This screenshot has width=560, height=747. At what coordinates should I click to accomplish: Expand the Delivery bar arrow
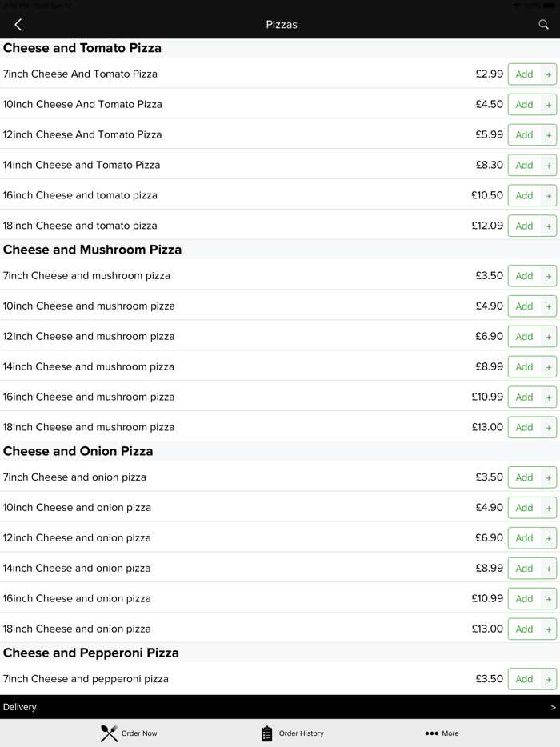tap(553, 707)
